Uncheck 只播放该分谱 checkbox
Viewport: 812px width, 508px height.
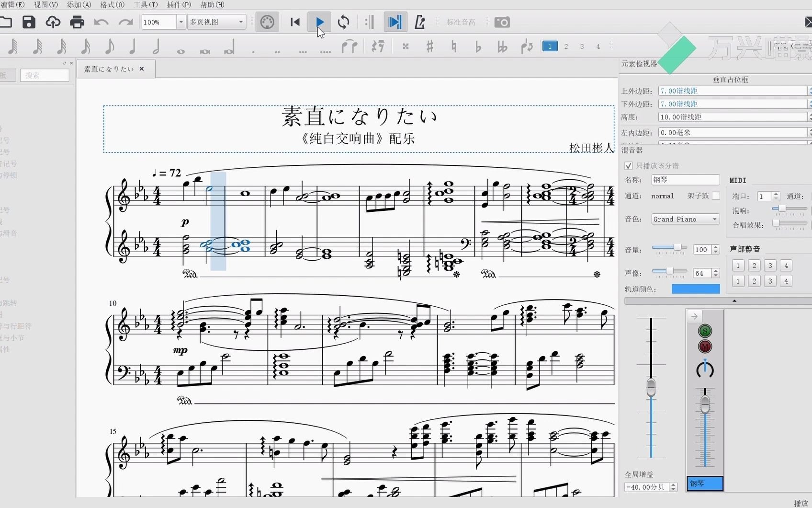629,166
